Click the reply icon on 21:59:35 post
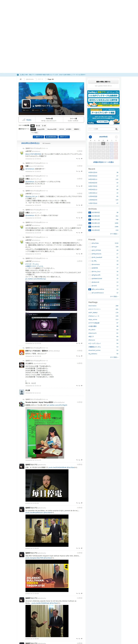This screenshot has height=644, width=138. click(77, 548)
